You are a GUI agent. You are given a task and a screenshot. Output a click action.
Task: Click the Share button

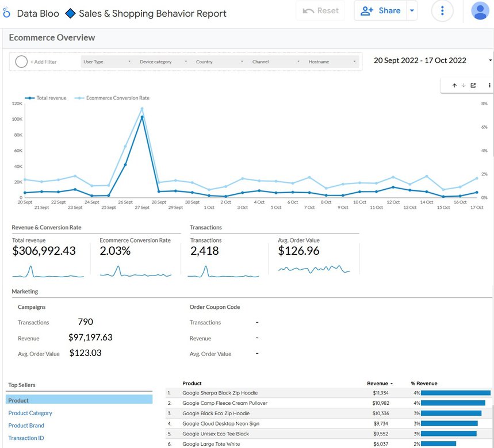tap(381, 11)
